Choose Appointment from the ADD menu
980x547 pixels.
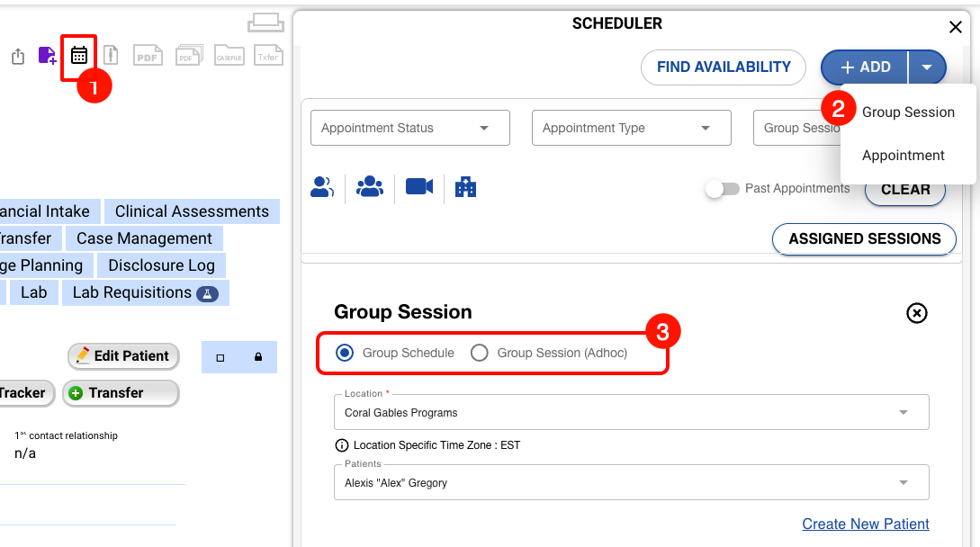(x=903, y=155)
